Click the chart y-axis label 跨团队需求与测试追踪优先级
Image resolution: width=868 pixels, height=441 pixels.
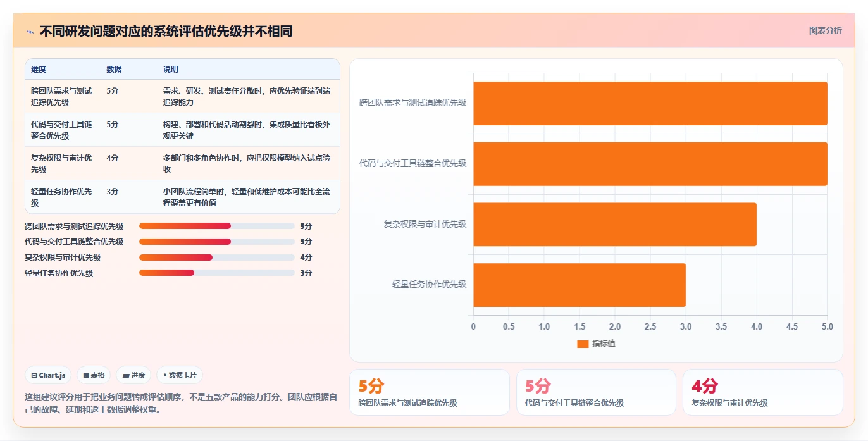click(x=413, y=102)
